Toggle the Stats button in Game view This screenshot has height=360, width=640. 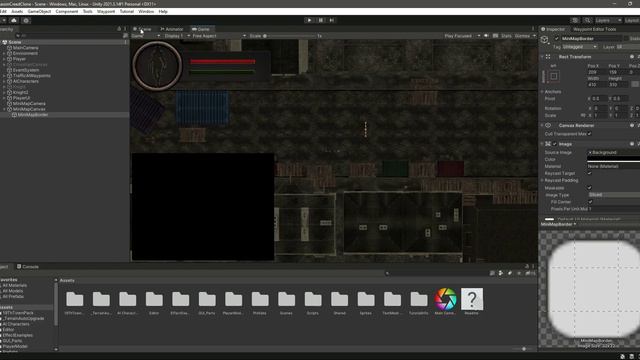(506, 36)
